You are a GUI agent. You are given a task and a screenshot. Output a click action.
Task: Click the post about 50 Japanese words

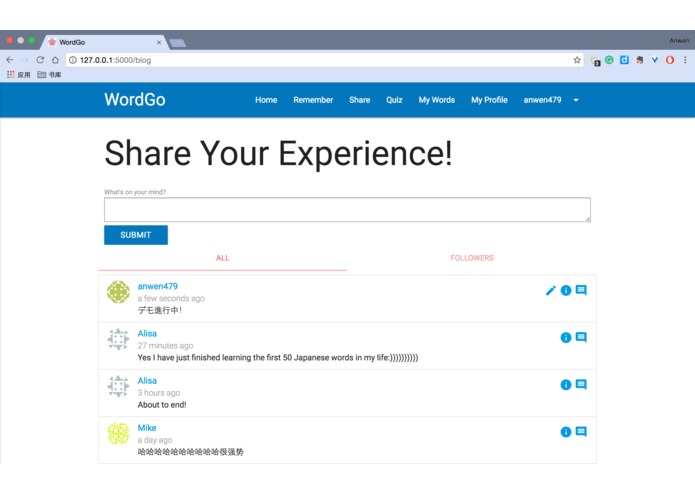(x=278, y=358)
